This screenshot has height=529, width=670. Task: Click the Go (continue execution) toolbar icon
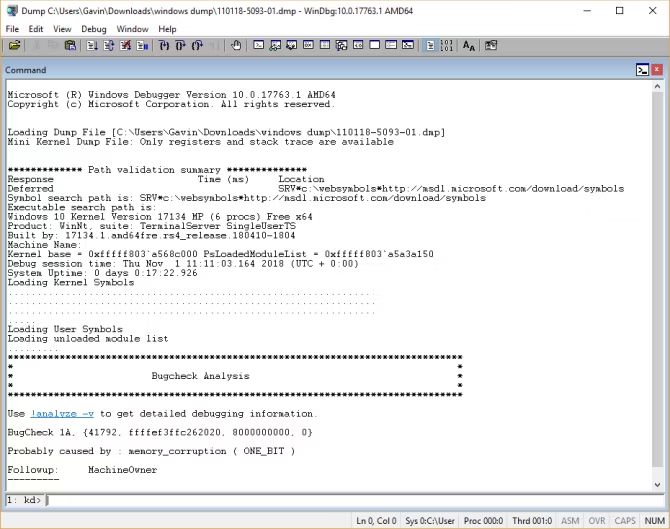click(92, 45)
